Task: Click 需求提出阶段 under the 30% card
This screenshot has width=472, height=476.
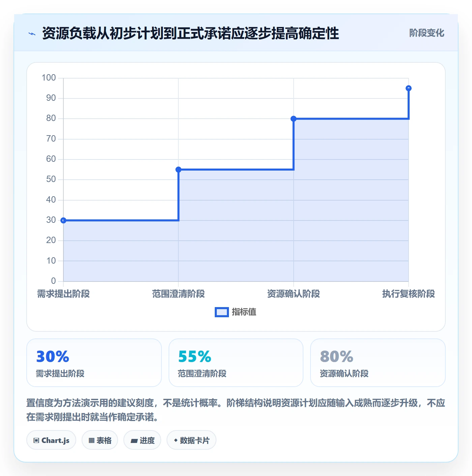Action: point(60,374)
